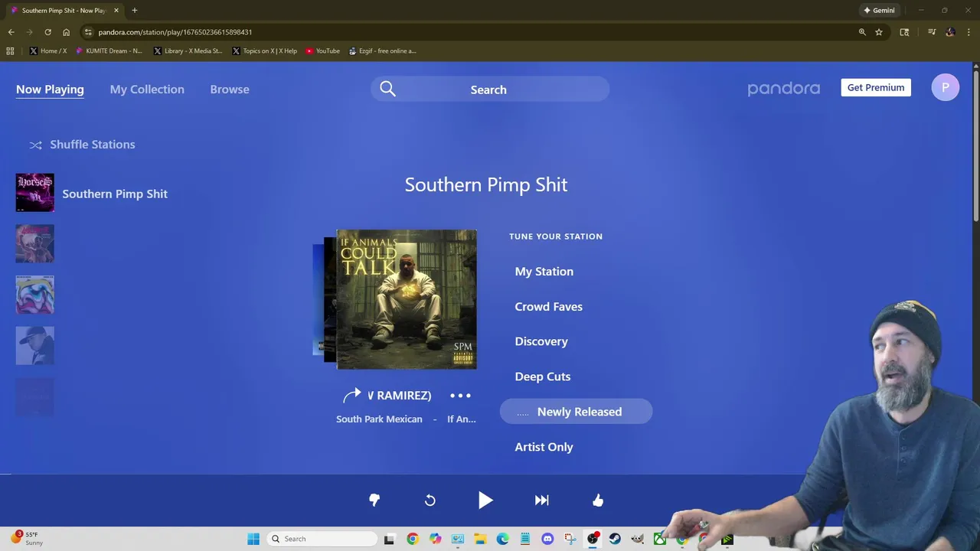Open the KUMITE Dream bookmark
Image resolution: width=980 pixels, height=551 pixels.
[109, 51]
